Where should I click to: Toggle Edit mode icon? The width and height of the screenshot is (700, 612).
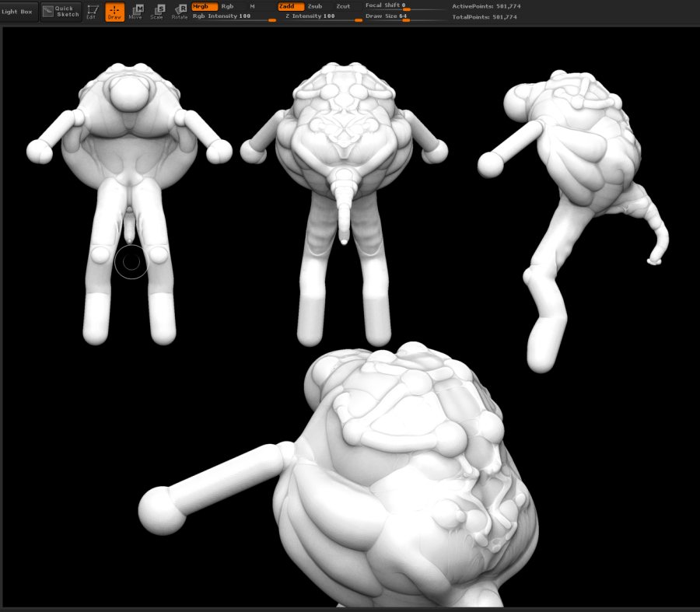pyautogui.click(x=93, y=12)
